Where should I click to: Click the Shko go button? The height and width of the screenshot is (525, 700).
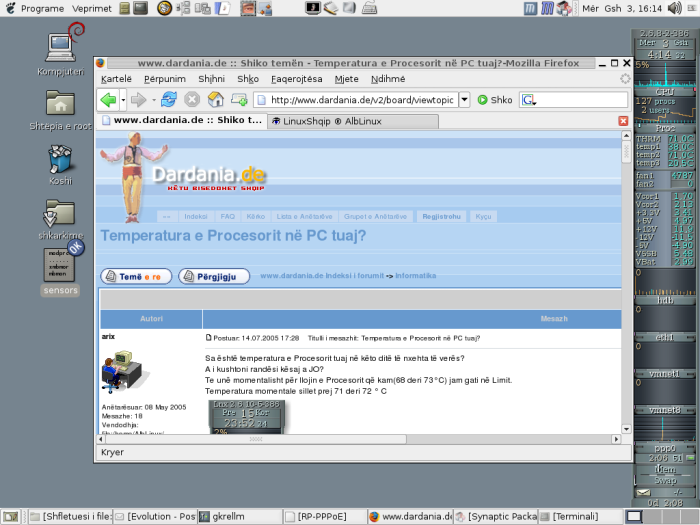pos(495,100)
